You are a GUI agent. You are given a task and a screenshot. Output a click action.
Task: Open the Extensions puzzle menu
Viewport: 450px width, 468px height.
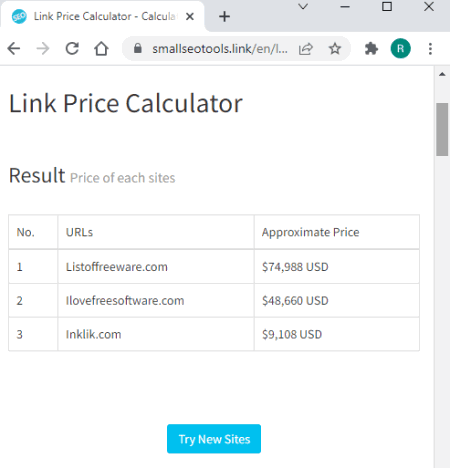pos(371,49)
